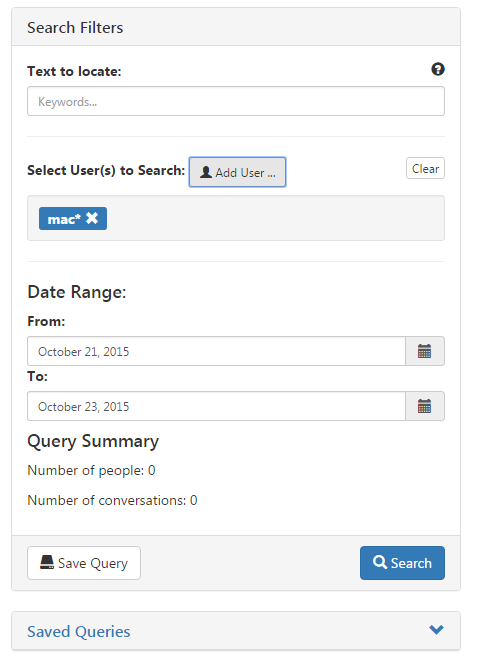Screen dimensions: 482x667
Task: Focus the Keywords text field
Action: 236,101
